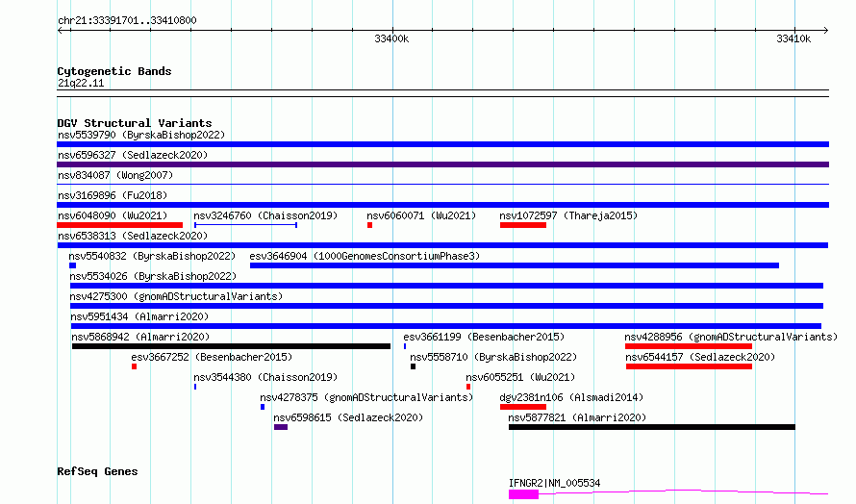Image resolution: width=856 pixels, height=504 pixels.
Task: Click the small red nsv6055251 marker
Action: [x=468, y=387]
